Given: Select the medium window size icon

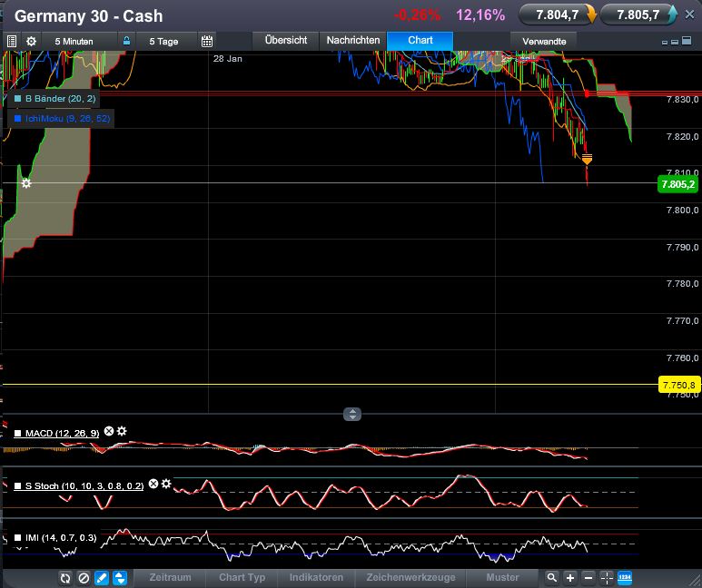Looking at the screenshot, I should click(675, 42).
